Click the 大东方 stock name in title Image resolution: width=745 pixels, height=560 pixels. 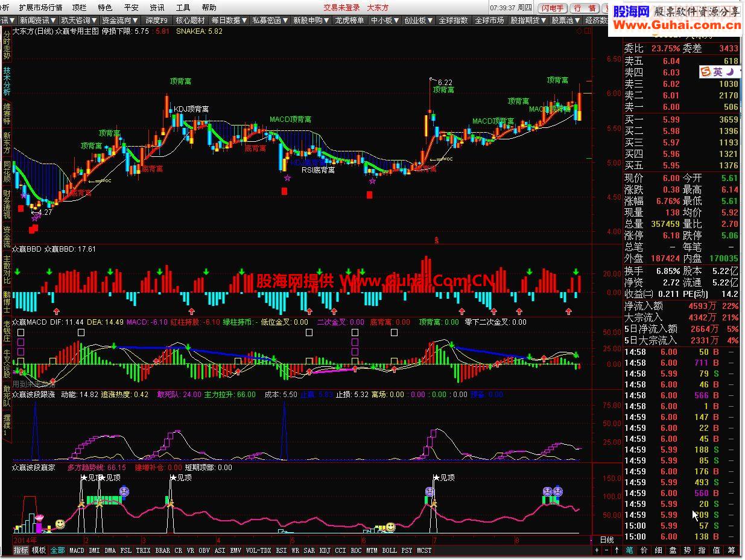coord(378,8)
